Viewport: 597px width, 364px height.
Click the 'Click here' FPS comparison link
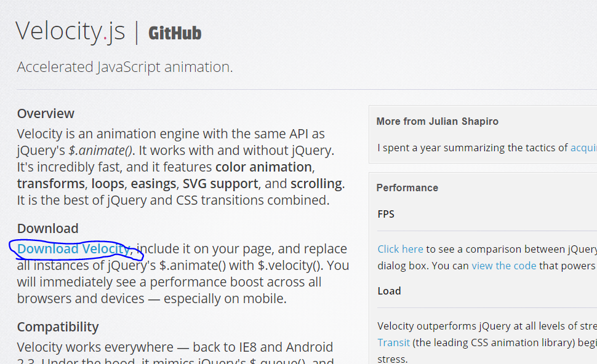point(400,249)
